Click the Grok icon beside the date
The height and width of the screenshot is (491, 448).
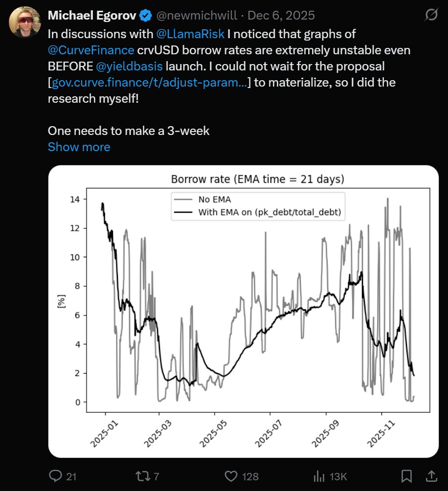[x=430, y=16]
